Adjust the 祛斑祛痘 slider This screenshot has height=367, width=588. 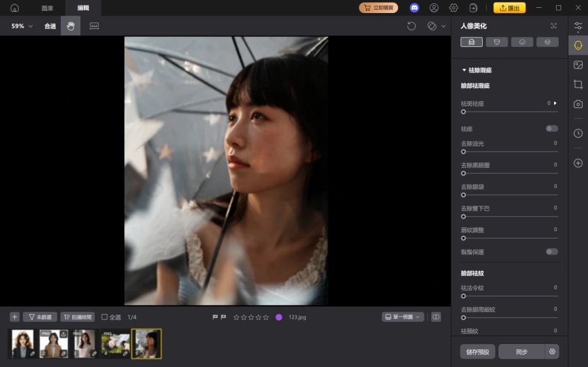510,112
